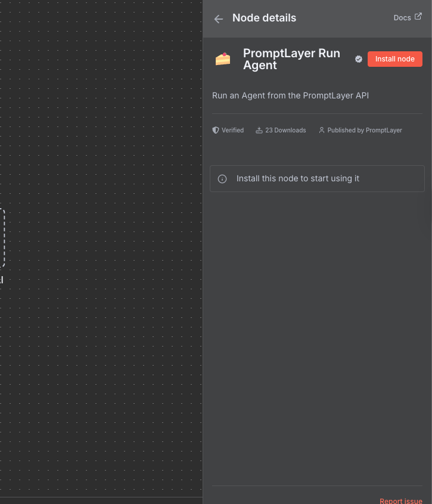This screenshot has height=504, width=432.
Task: Click the '23 Downloads' text
Action: pyautogui.click(x=285, y=130)
